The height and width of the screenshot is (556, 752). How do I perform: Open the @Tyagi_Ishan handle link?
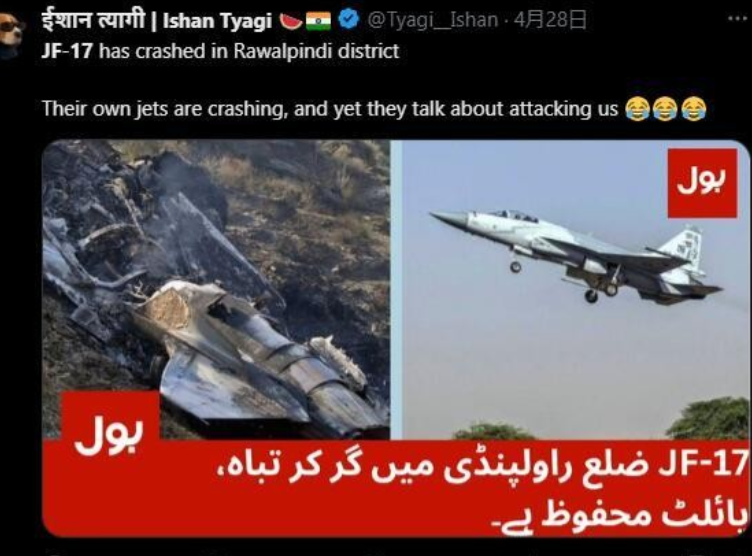point(432,20)
